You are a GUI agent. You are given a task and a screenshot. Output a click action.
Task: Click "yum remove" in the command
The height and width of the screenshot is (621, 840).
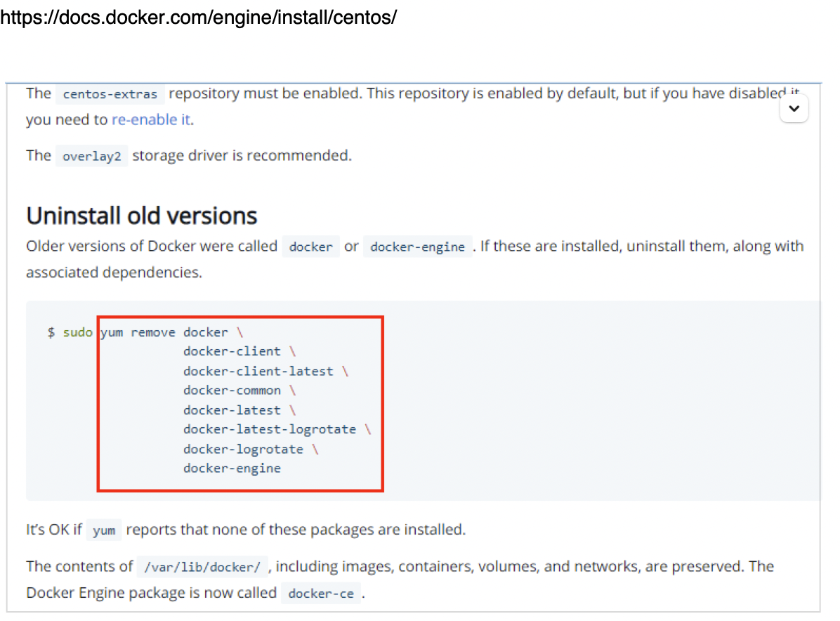[138, 332]
